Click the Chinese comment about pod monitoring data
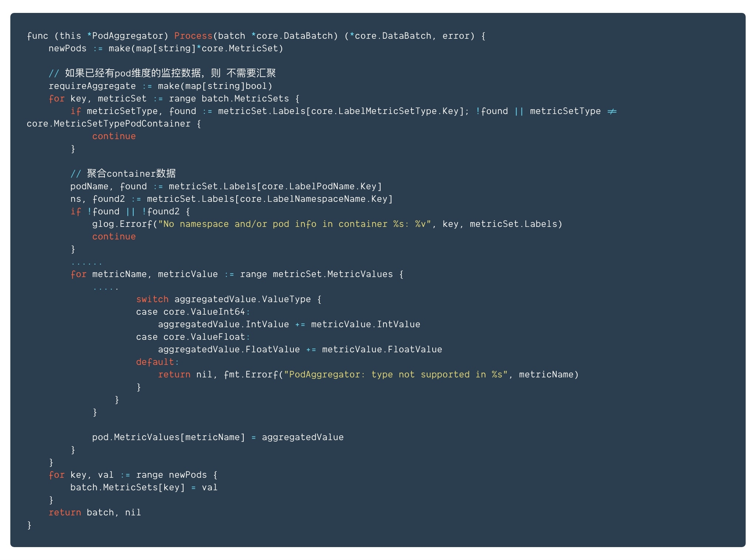 pos(162,73)
